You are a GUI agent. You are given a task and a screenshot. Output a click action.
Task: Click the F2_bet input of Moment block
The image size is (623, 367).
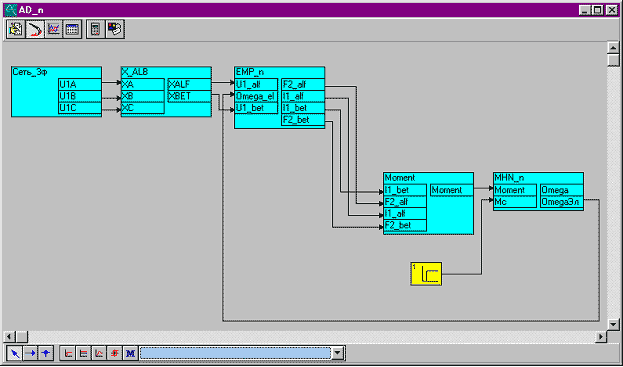tap(405, 225)
